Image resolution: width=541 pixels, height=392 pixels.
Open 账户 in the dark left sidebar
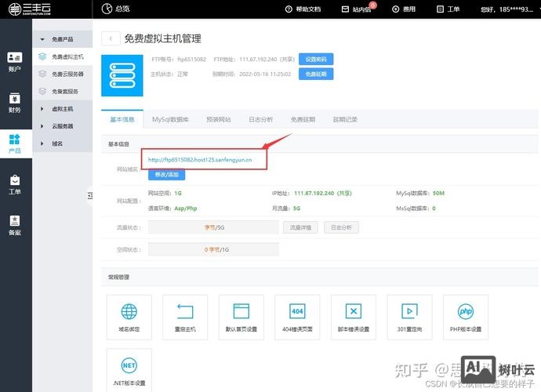[14, 62]
